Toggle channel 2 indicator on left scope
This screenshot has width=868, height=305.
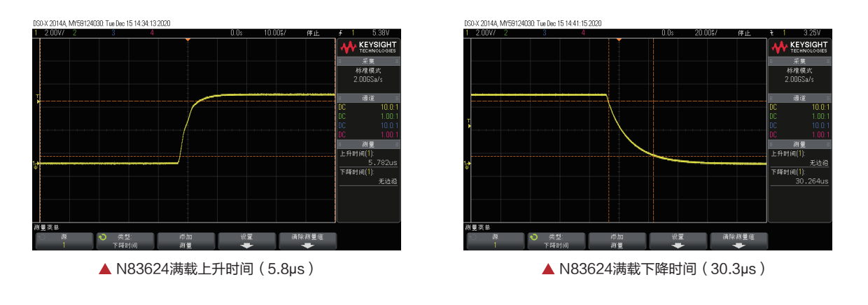click(x=74, y=33)
